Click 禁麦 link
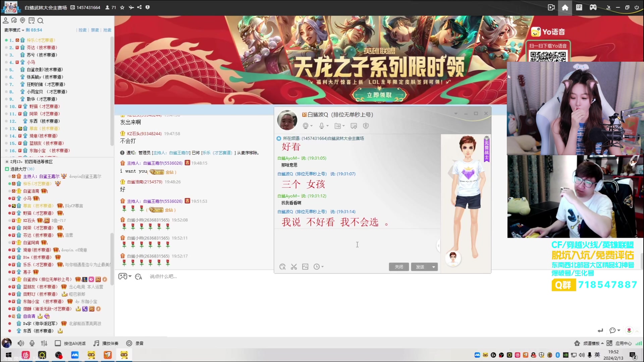644x362 pixels. (x=95, y=30)
